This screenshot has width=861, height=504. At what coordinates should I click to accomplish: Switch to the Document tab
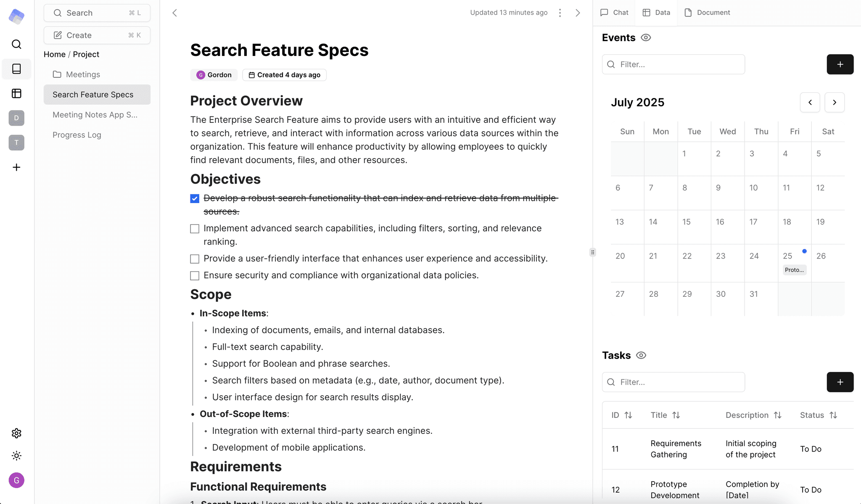(707, 13)
